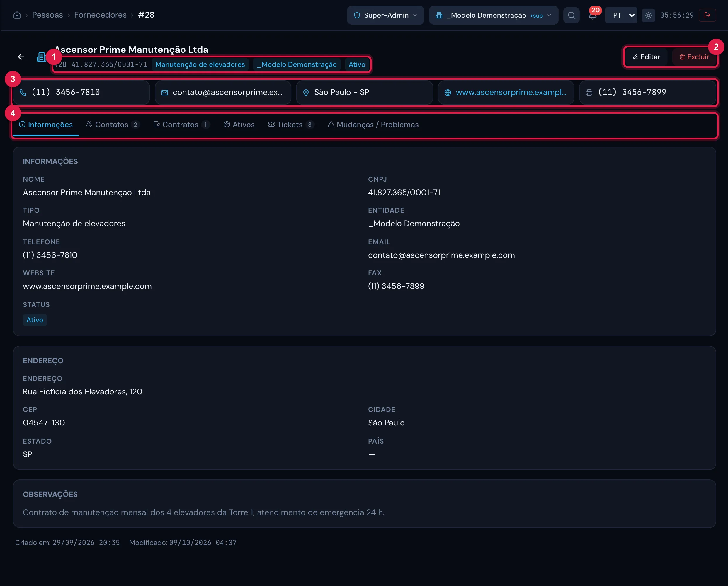Click the email chip contato@ascensorprime
Viewport: 728px width, 586px height.
pyautogui.click(x=223, y=92)
